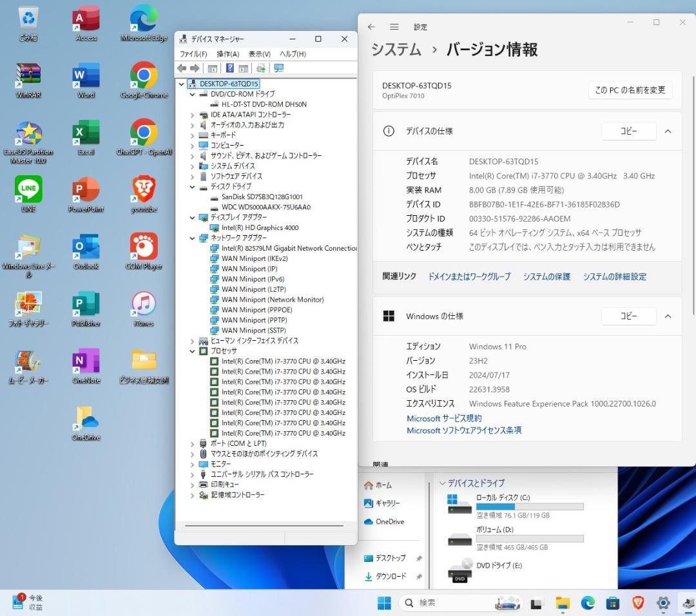This screenshot has width=696, height=616.
Task: Open the 表示(V) menu in Device Manager
Action: coord(260,53)
